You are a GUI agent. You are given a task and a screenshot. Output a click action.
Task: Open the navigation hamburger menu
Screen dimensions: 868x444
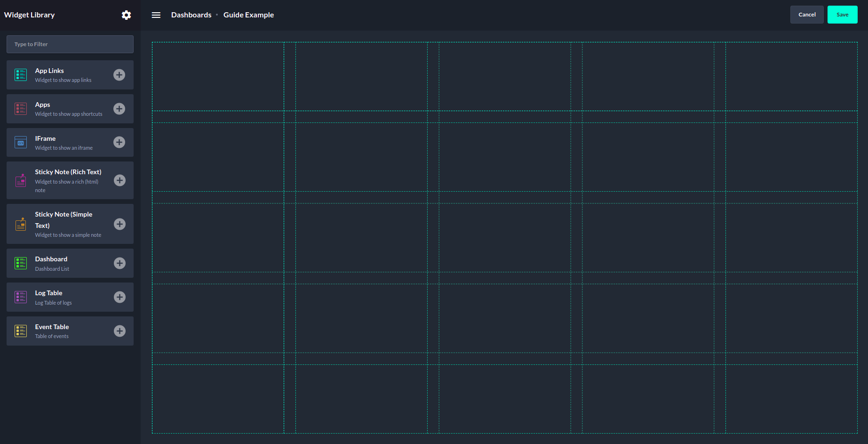pos(156,15)
